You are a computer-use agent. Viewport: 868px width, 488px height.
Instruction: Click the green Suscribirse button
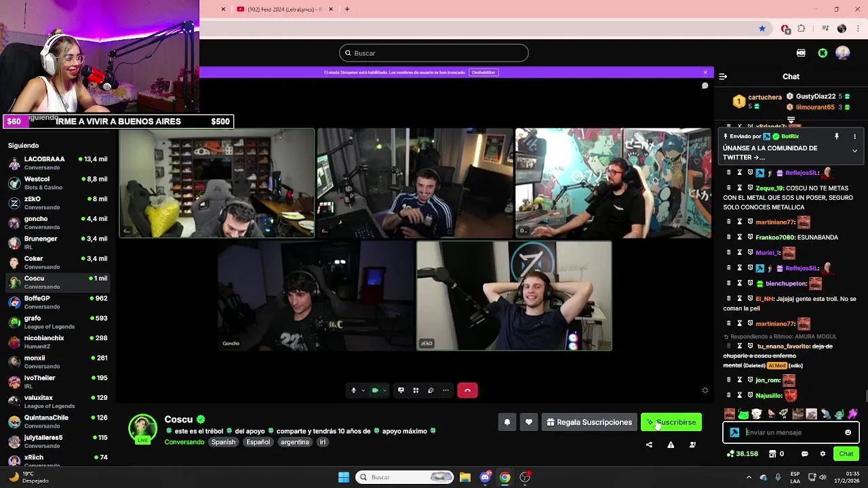coord(671,422)
